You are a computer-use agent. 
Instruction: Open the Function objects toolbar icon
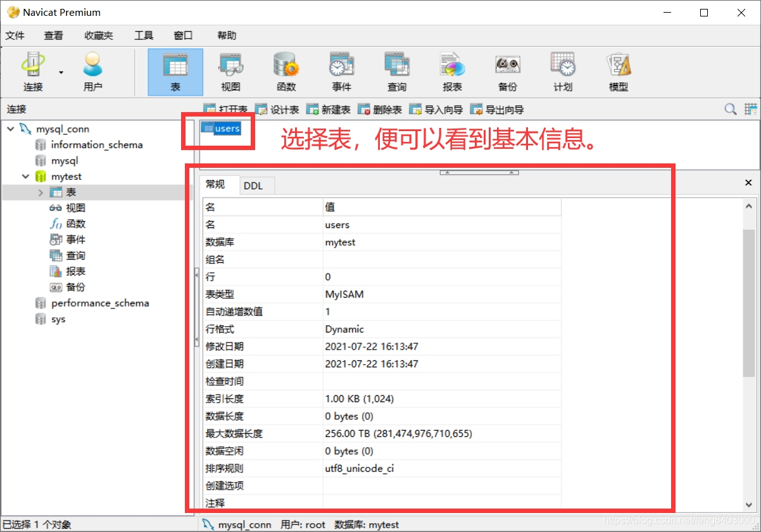click(286, 72)
